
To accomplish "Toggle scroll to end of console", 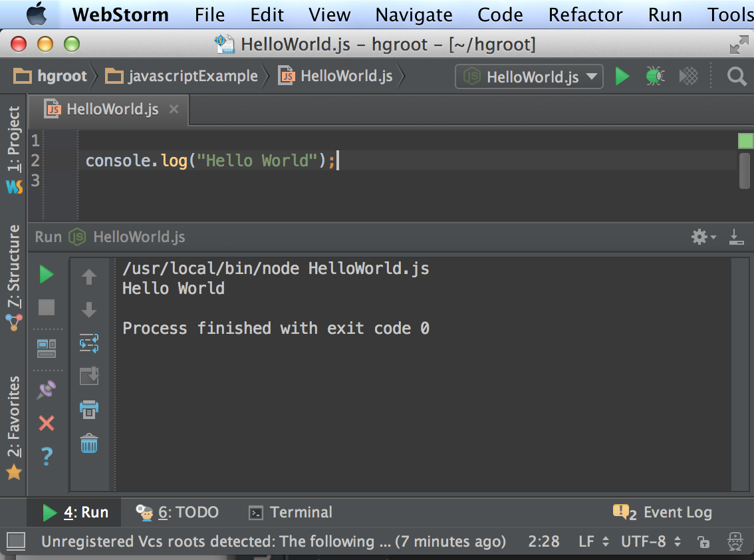I will [x=89, y=376].
